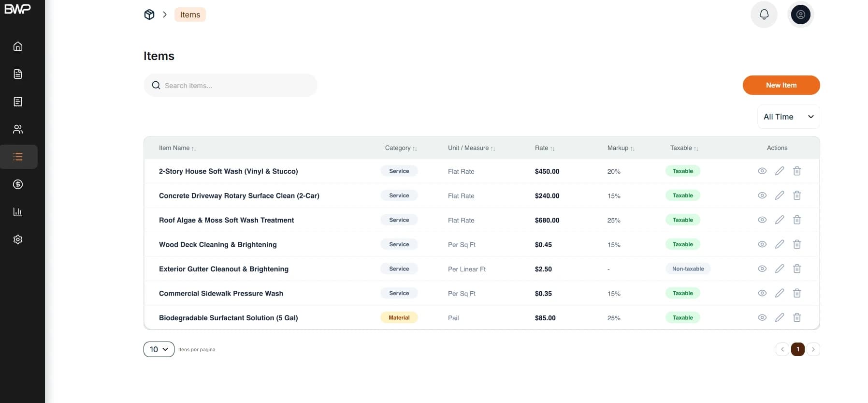This screenshot has height=403, width=868.
Task: View Roof Algae & Moss item eye icon
Action: click(x=762, y=220)
